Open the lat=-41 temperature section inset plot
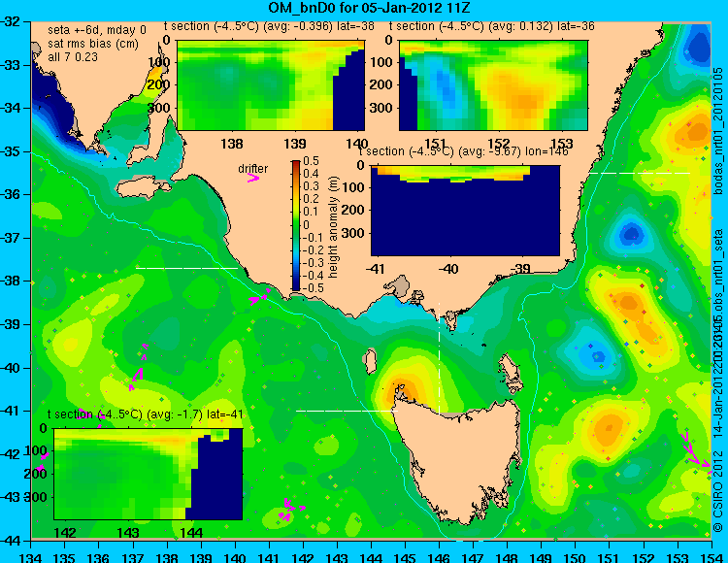Image resolution: width=728 pixels, height=563 pixels. pyautogui.click(x=149, y=474)
